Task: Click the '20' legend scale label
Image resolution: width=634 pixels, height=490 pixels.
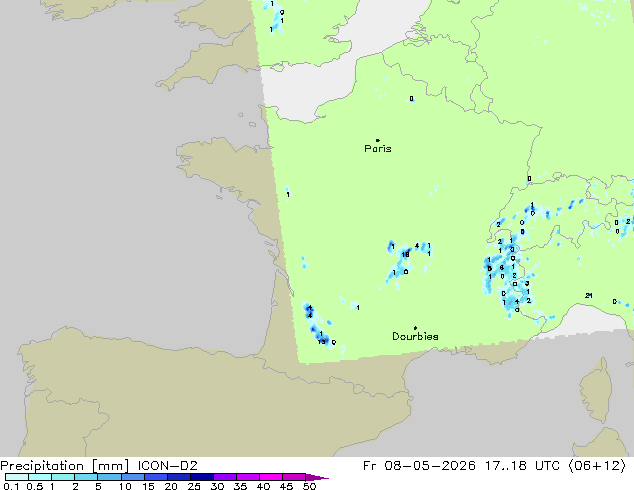Action: pyautogui.click(x=171, y=486)
